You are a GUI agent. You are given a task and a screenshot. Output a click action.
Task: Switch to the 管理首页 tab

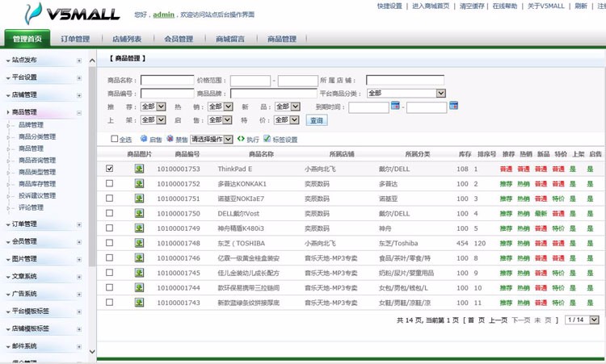tap(27, 39)
